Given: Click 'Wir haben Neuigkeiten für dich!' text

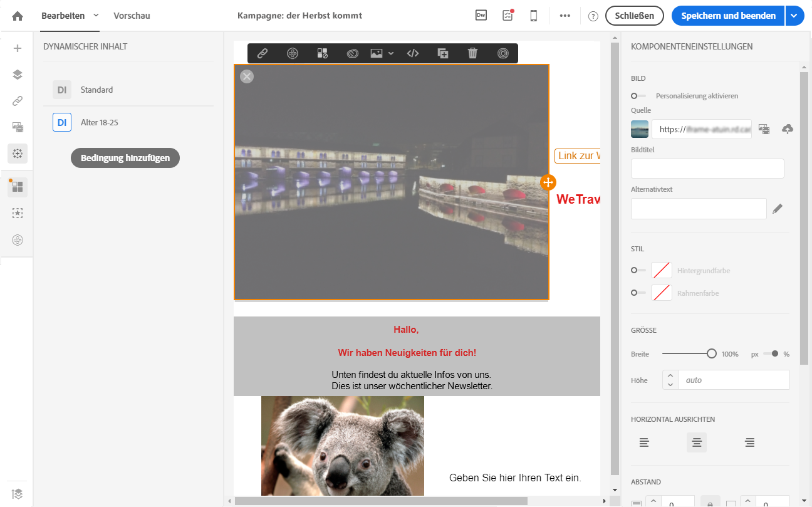Looking at the screenshot, I should tap(407, 353).
